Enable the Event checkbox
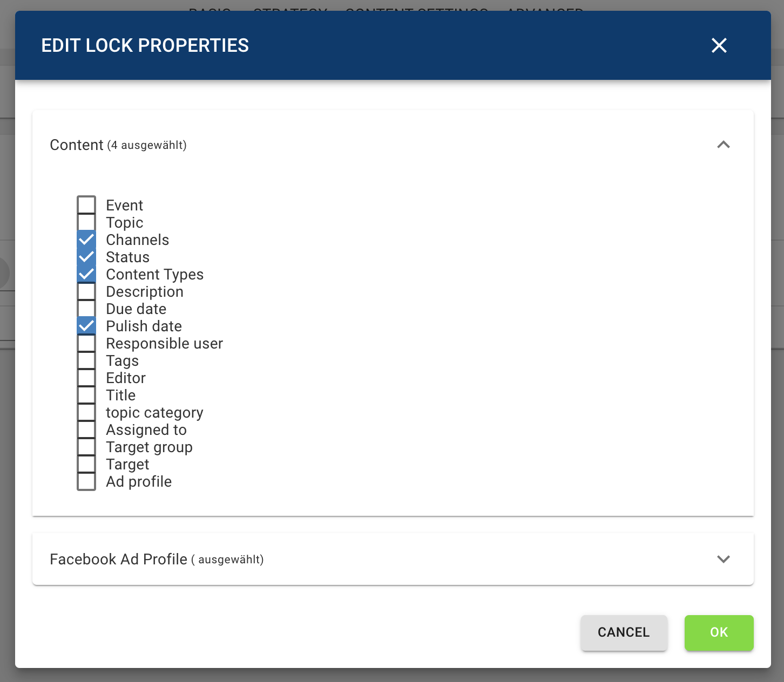 click(x=86, y=205)
